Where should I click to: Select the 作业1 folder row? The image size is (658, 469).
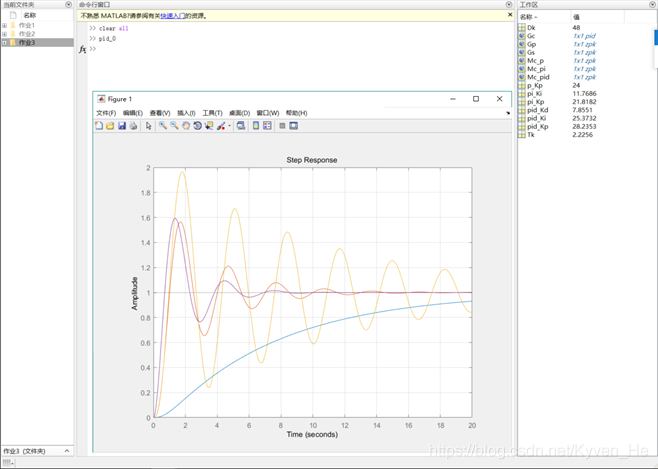[37, 26]
